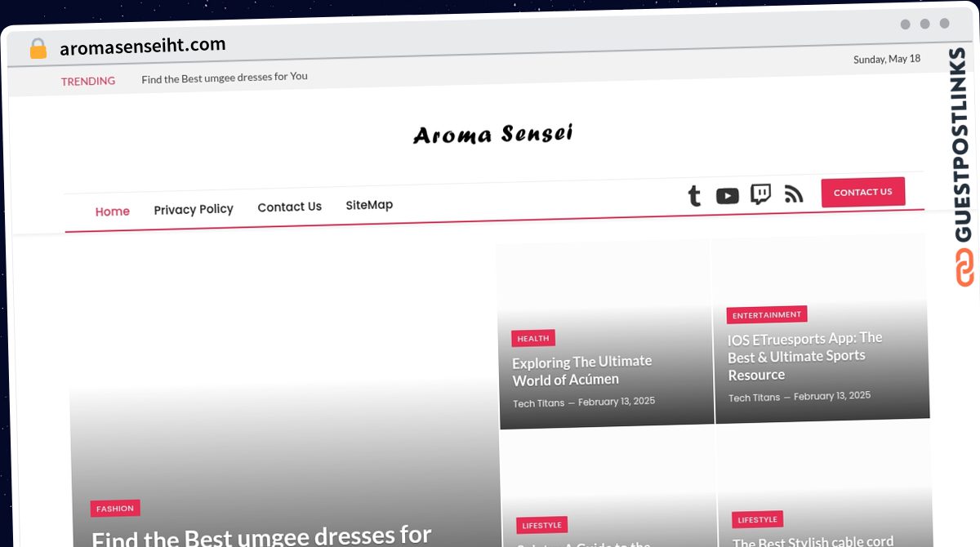Open the RSS feed icon

click(794, 193)
